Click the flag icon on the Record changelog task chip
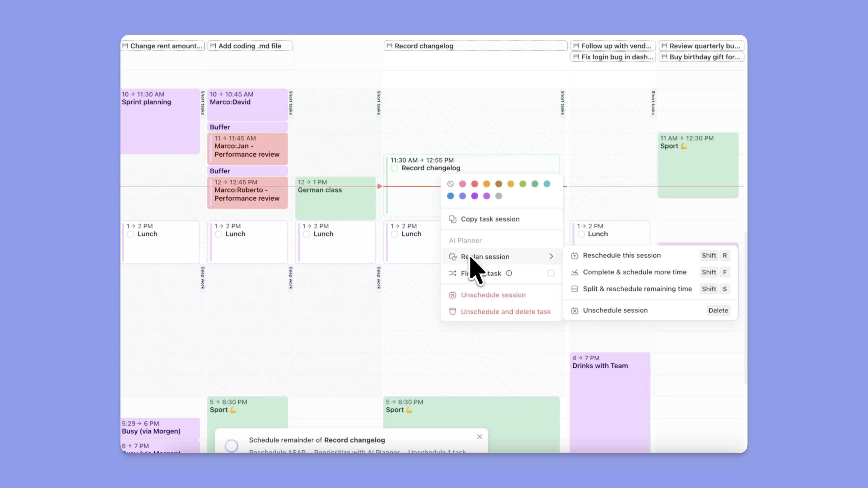This screenshot has width=868, height=488. point(389,46)
